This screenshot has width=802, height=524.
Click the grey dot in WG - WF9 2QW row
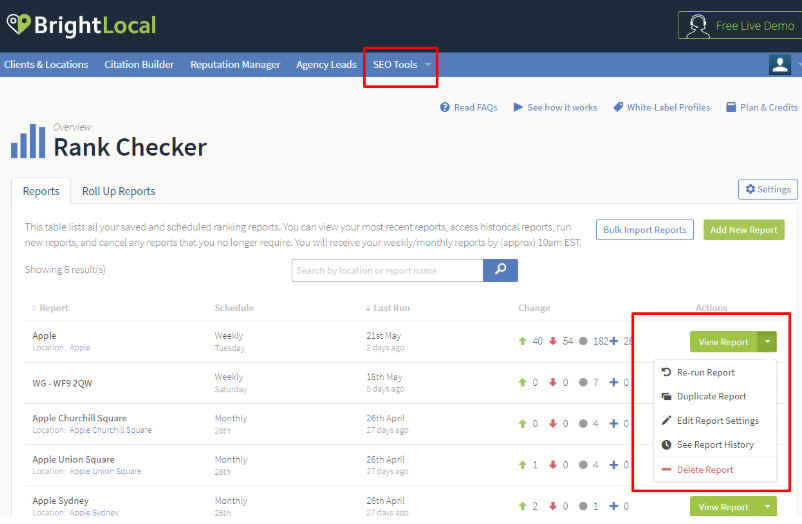[x=583, y=382]
